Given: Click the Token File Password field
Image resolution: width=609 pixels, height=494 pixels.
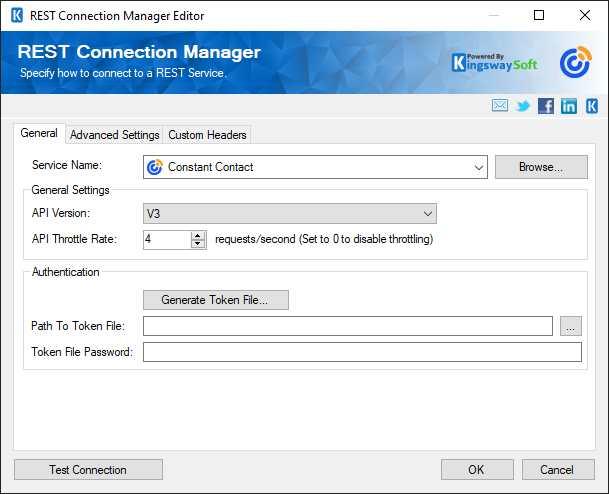Looking at the screenshot, I should [x=362, y=352].
